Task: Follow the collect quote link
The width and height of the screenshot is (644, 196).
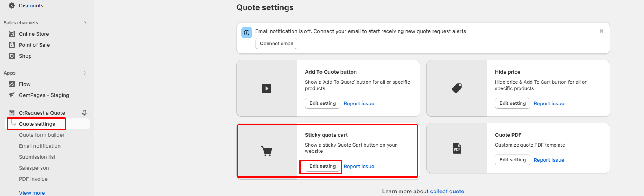Action: [447, 191]
